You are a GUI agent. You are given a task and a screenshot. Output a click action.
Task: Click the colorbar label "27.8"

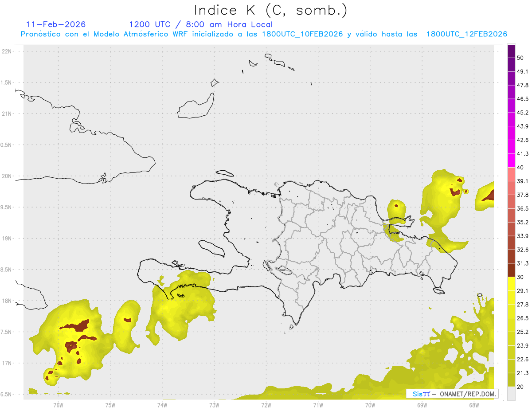(522, 305)
